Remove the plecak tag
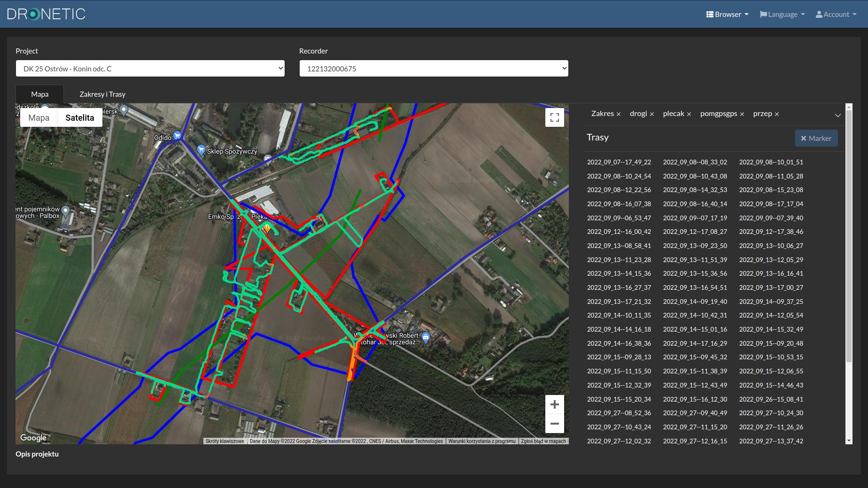868x488 pixels. tap(689, 114)
